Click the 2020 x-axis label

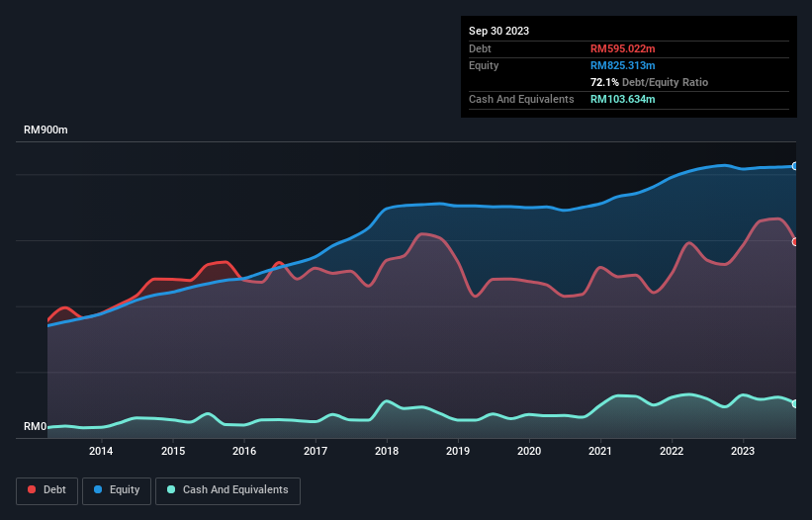529,451
